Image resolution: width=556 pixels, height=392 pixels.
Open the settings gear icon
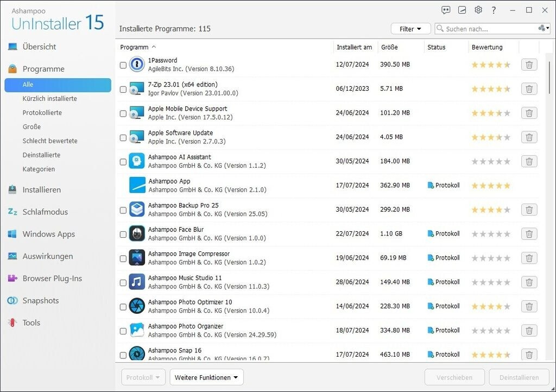pyautogui.click(x=478, y=10)
